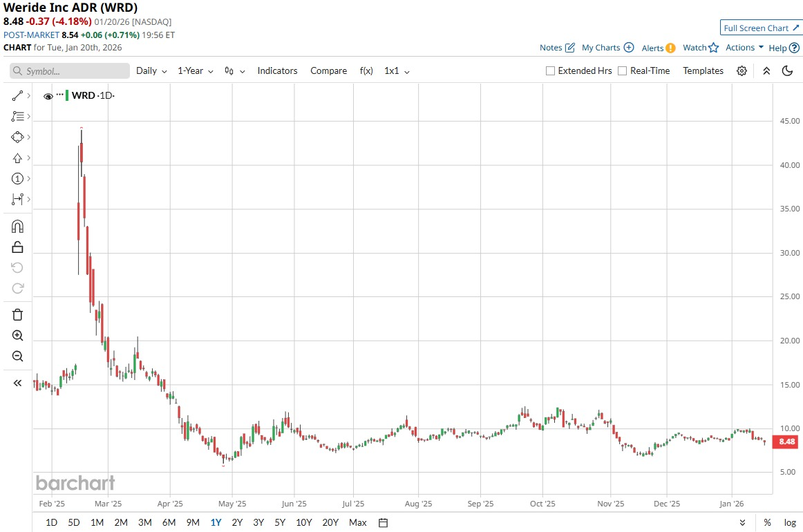Delete drawings with the trash icon
This screenshot has height=532, width=803.
coord(17,315)
